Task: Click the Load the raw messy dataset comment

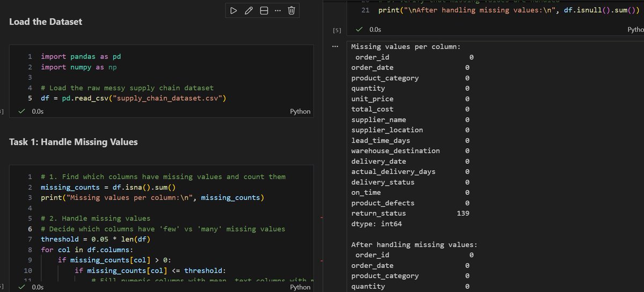Action: 127,88
